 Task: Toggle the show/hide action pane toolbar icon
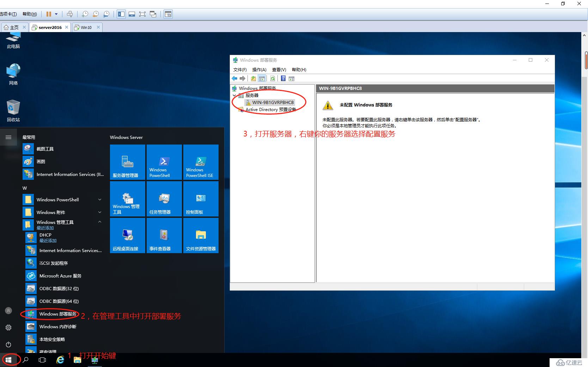pos(292,79)
